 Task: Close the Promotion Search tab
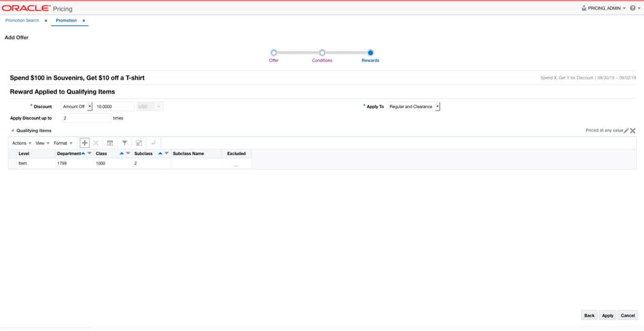[x=46, y=21]
